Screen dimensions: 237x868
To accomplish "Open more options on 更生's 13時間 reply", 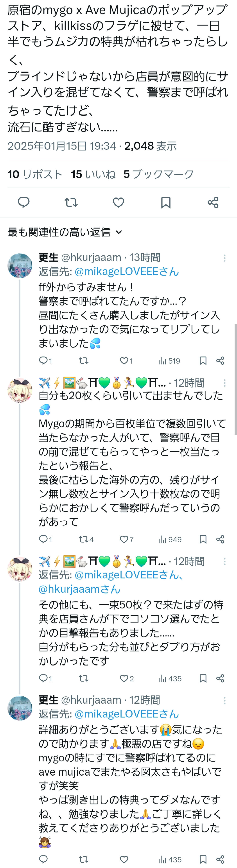I will pos(224,258).
